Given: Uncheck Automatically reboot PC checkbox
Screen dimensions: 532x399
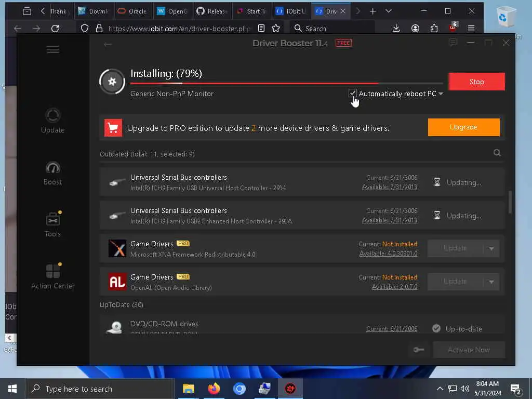Looking at the screenshot, I should (353, 94).
